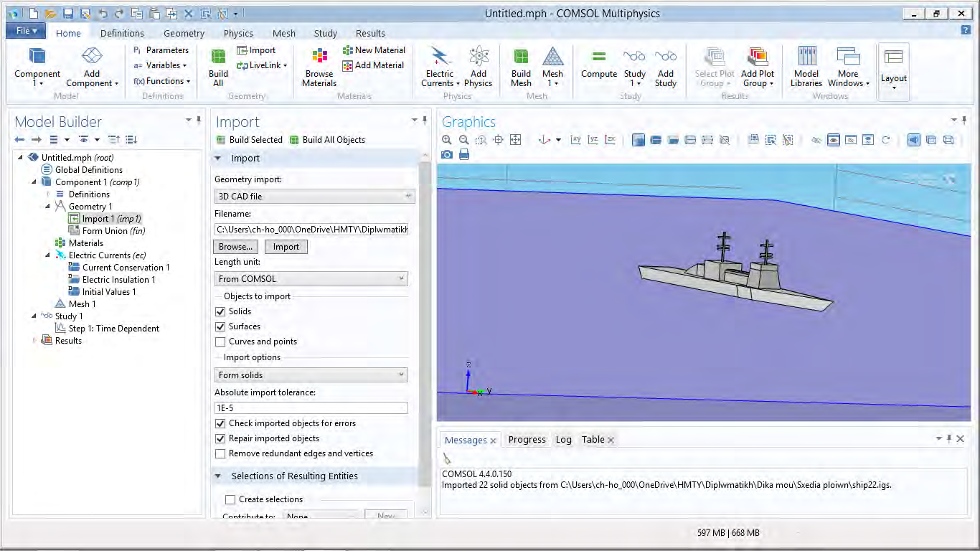980x551 pixels.
Task: Switch Graphics view to XY plane
Action: [575, 140]
